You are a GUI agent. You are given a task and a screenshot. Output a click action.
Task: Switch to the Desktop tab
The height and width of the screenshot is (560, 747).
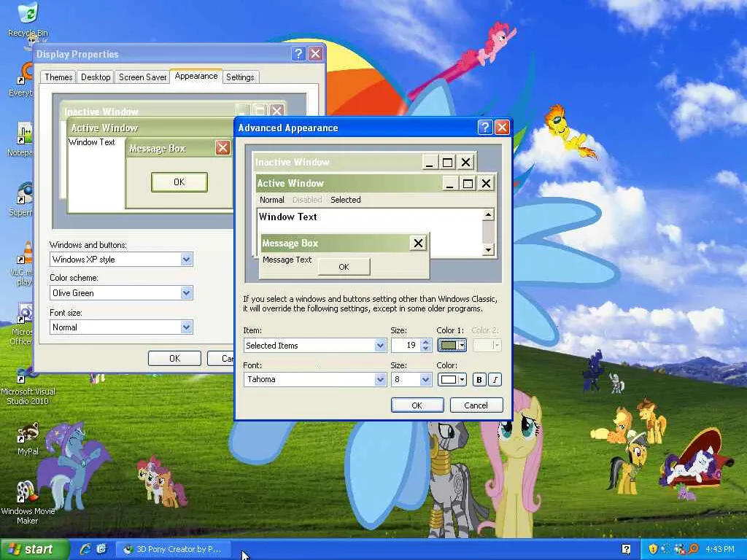[96, 77]
